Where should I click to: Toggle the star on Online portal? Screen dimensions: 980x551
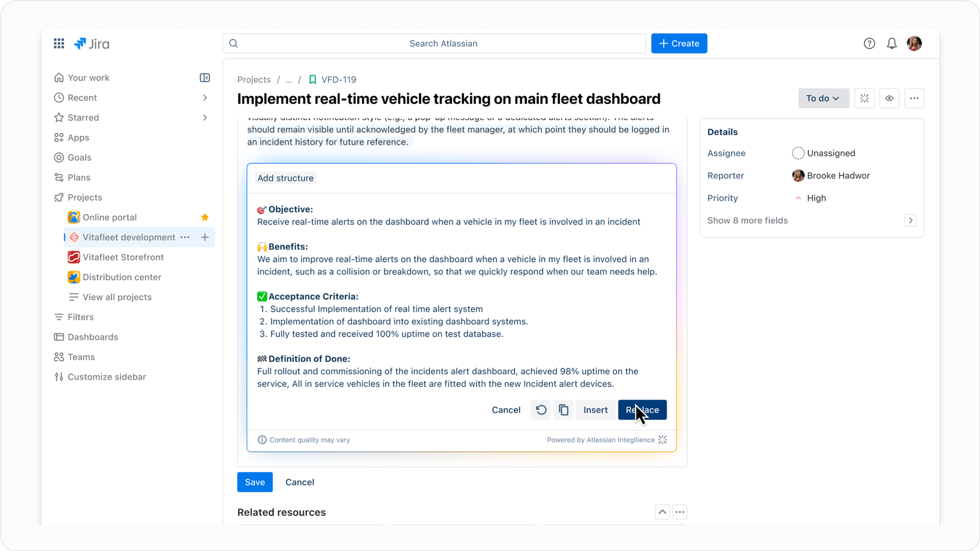tap(205, 217)
